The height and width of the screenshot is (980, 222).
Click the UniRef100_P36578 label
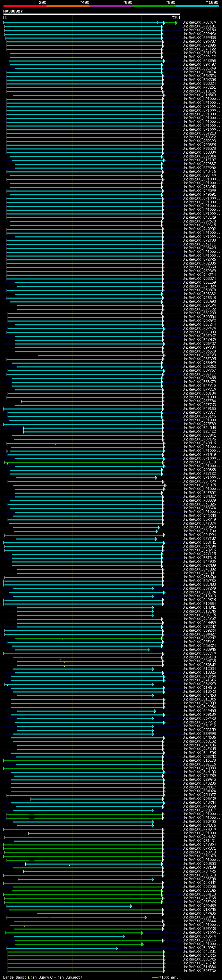click(x=199, y=148)
